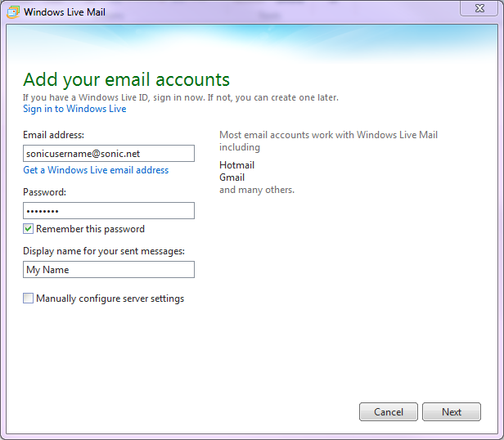This screenshot has height=440, width=504.
Task: Click the 'If you have a Windows Live ID' text
Action: point(180,97)
